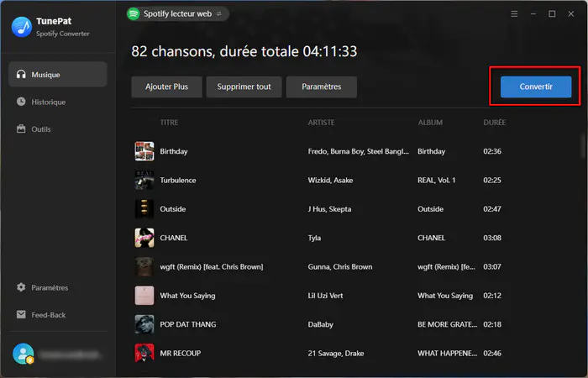Maximize the TunePat window
The width and height of the screenshot is (588, 378).
[552, 14]
